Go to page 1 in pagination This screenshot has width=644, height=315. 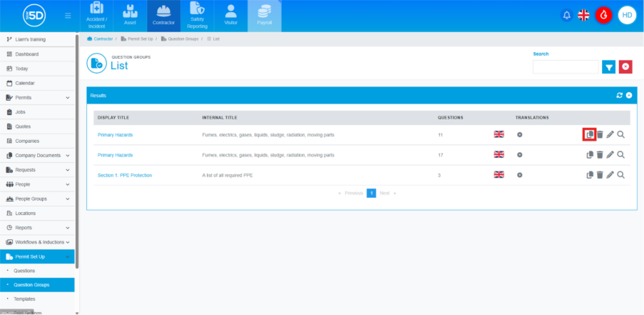pos(372,193)
